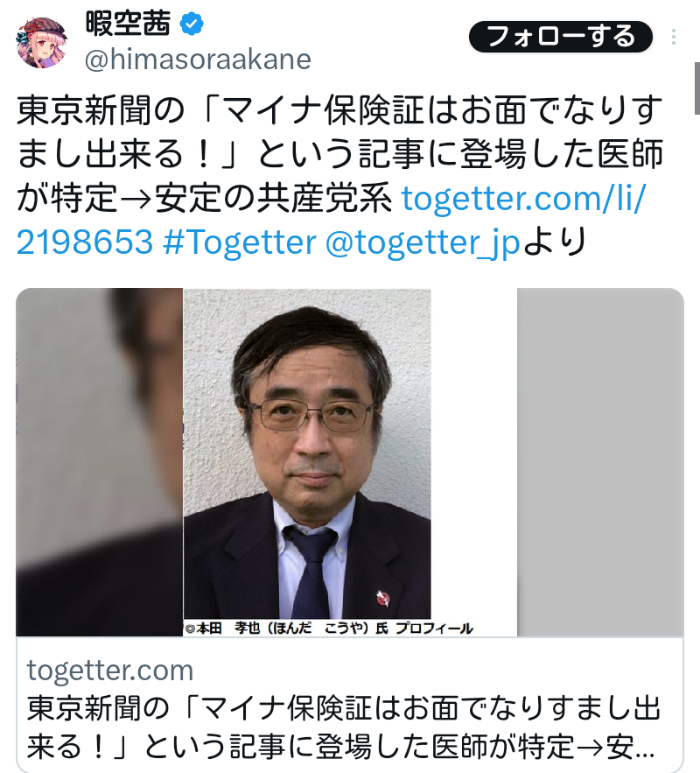This screenshot has width=700, height=773.
Task: Click the blurred left part of card image
Action: tap(100, 462)
